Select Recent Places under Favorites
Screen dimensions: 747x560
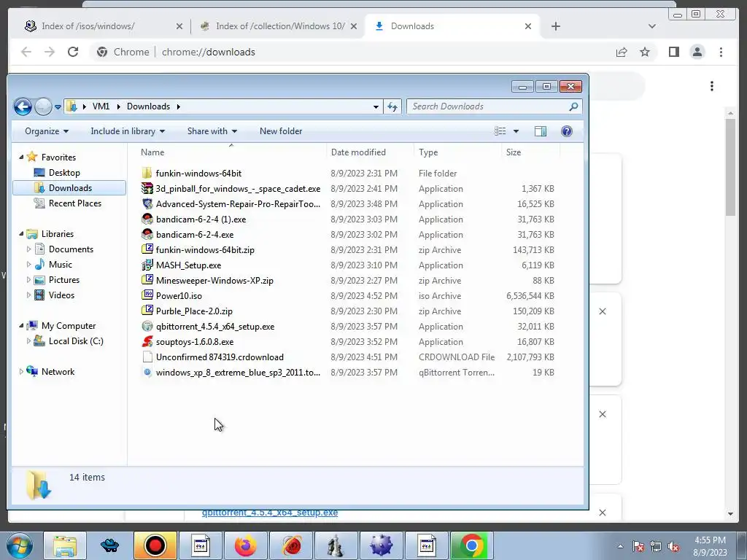[x=75, y=203]
